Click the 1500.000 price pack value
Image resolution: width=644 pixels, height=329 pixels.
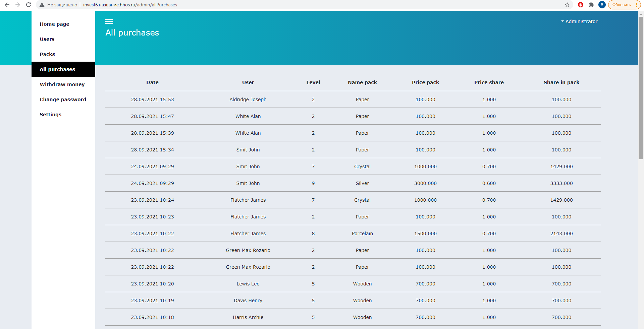(425, 234)
